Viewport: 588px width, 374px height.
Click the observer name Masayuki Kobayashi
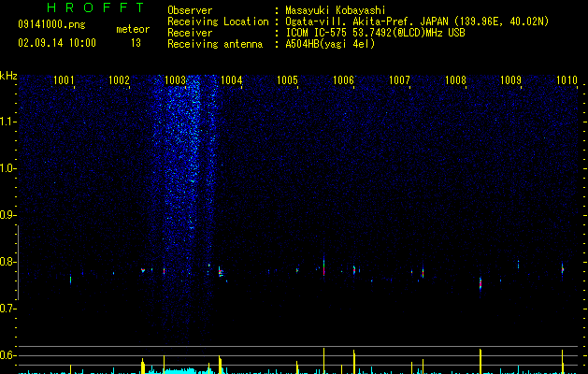coord(336,10)
